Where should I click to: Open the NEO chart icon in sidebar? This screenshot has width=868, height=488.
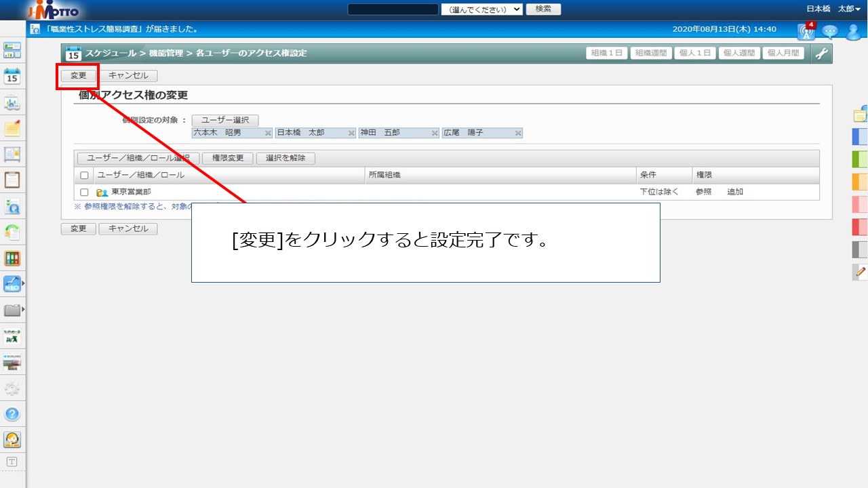[x=12, y=284]
